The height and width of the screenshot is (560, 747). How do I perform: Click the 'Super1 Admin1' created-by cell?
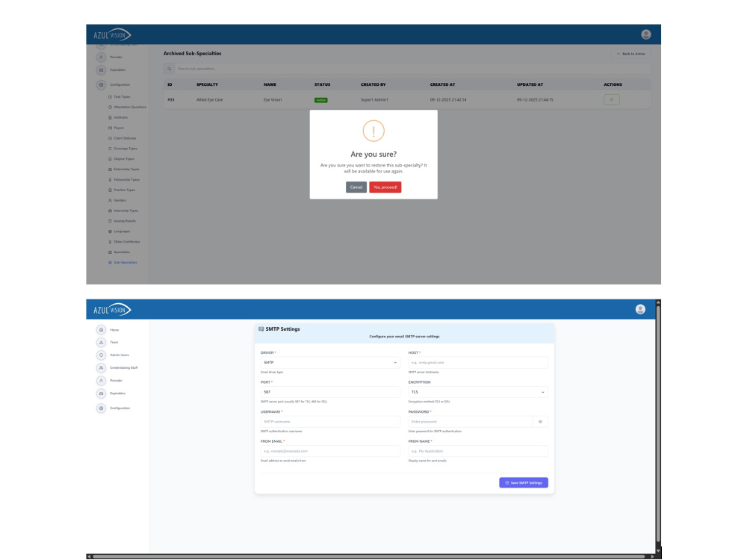click(374, 100)
